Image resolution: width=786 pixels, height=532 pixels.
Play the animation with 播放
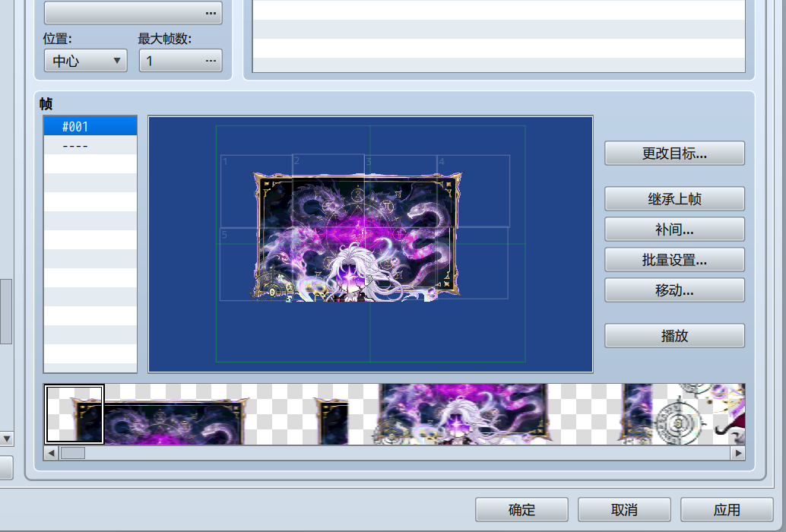tap(675, 336)
